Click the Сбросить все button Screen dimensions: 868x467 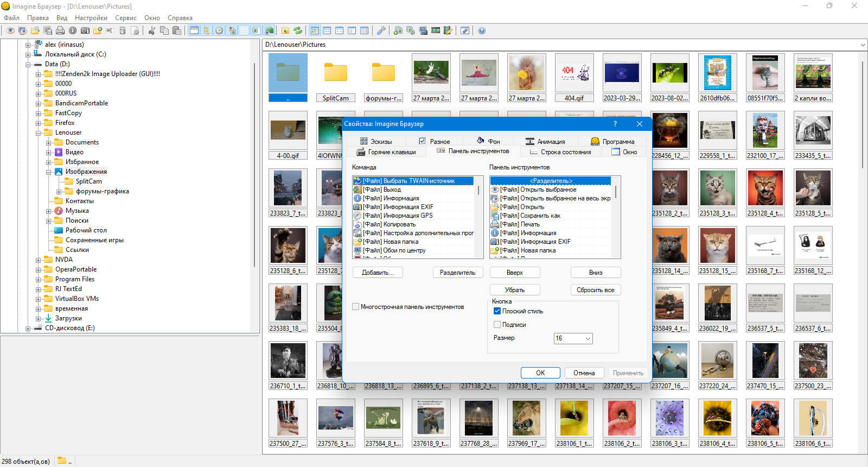(x=595, y=290)
